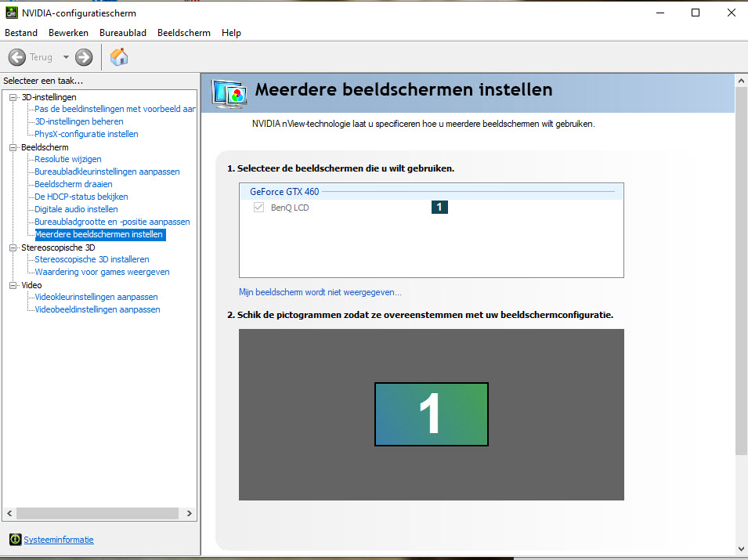Click the blue number 1 badge beside BenQ LCD
The image size is (748, 560).
[x=439, y=207]
